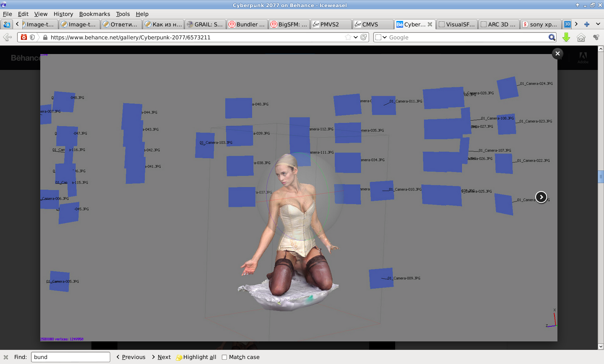Switch to the ARC 3D tab
The width and height of the screenshot is (604, 364).
pyautogui.click(x=499, y=24)
